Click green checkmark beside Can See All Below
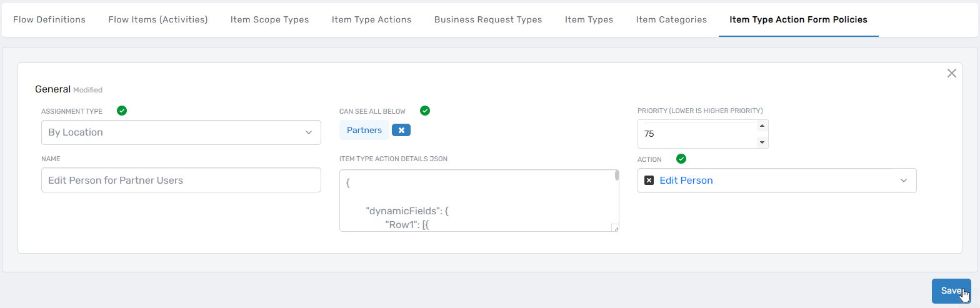Image resolution: width=980 pixels, height=308 pixels. coord(425,111)
